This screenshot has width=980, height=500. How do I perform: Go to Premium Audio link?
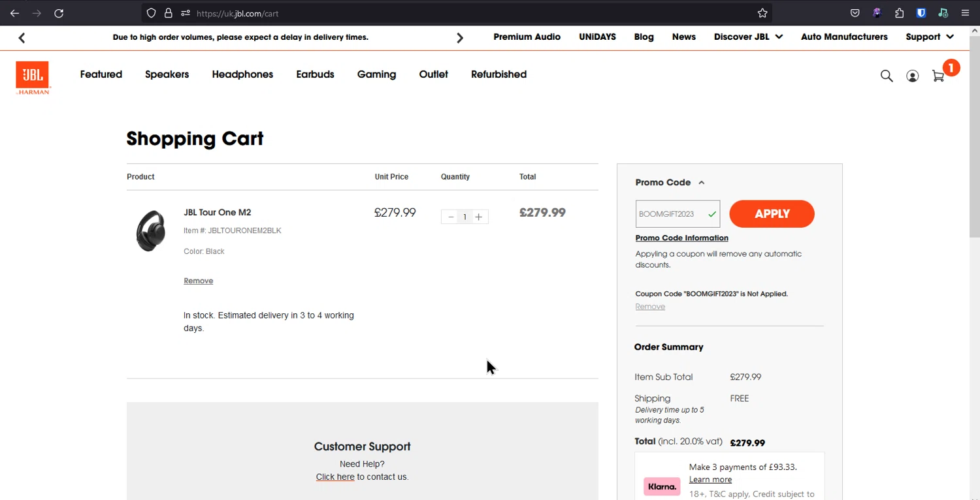pyautogui.click(x=527, y=37)
